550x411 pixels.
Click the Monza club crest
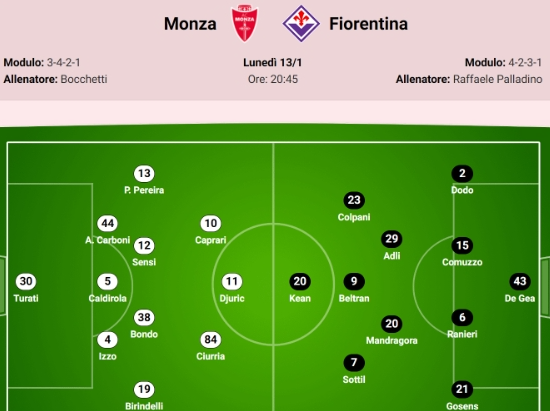pos(244,23)
